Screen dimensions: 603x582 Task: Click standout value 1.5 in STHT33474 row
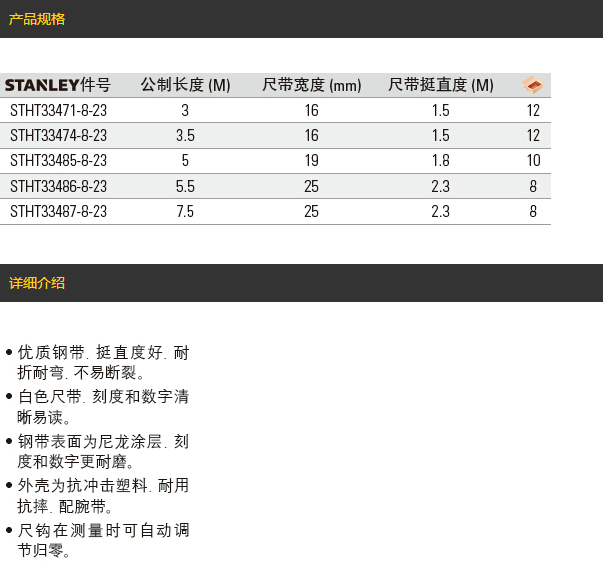click(x=441, y=135)
